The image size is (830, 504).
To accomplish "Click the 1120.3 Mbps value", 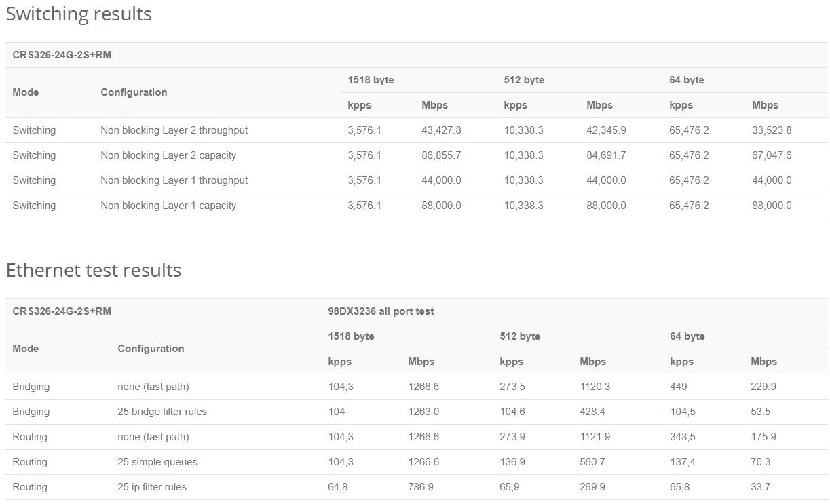I will click(595, 387).
